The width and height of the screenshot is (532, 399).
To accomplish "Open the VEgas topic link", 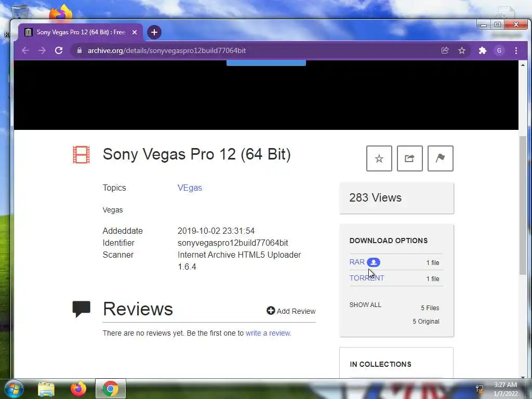I will (x=190, y=188).
